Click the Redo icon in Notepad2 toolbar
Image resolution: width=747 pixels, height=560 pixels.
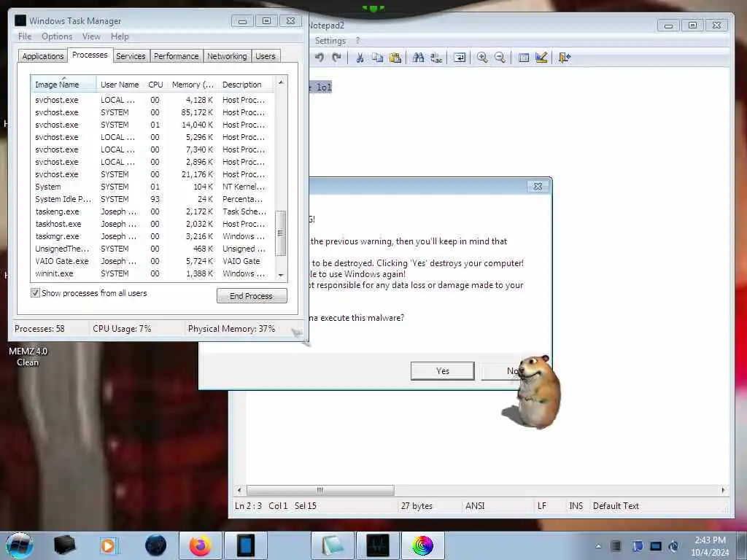click(337, 58)
